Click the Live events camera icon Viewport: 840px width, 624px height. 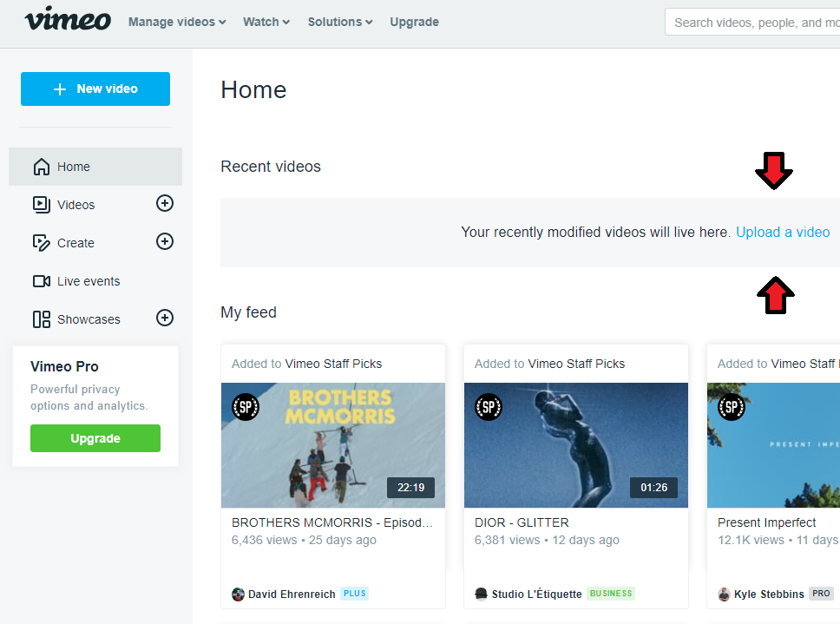pyautogui.click(x=42, y=281)
